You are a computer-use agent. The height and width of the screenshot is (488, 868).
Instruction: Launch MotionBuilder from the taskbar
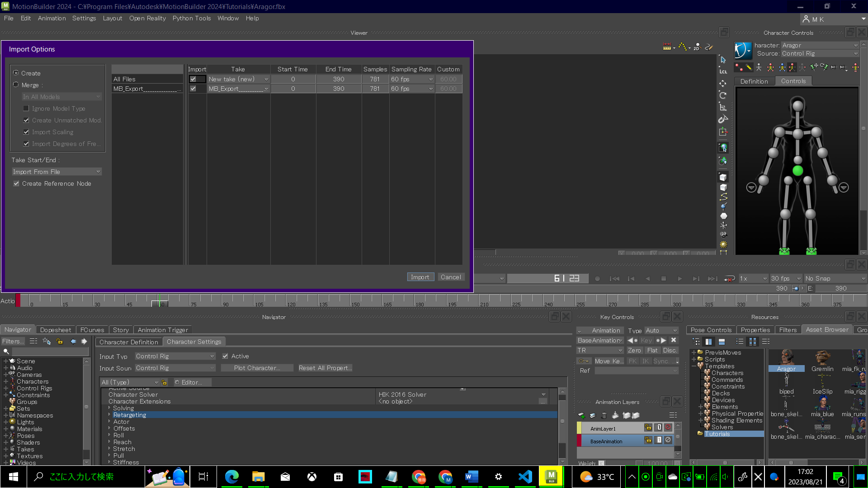tap(551, 477)
